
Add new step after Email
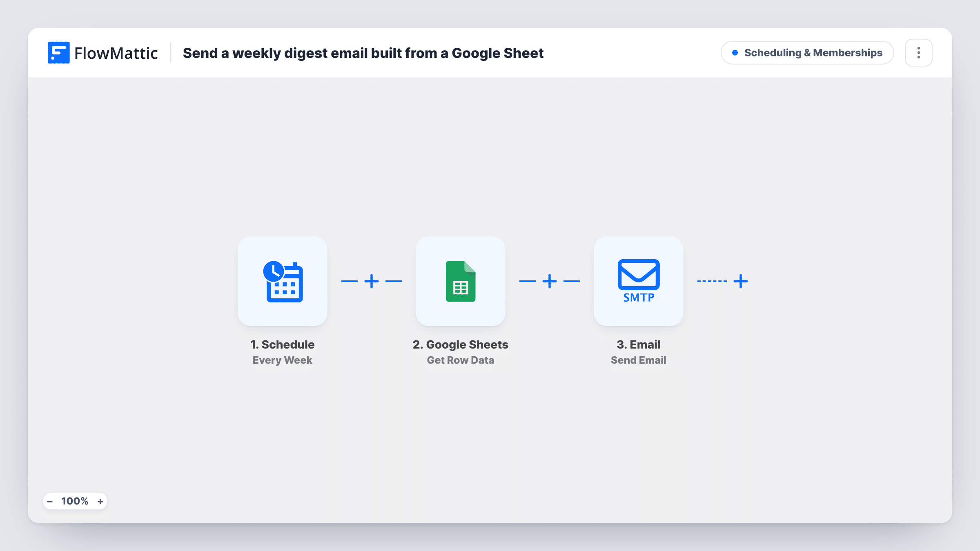741,281
